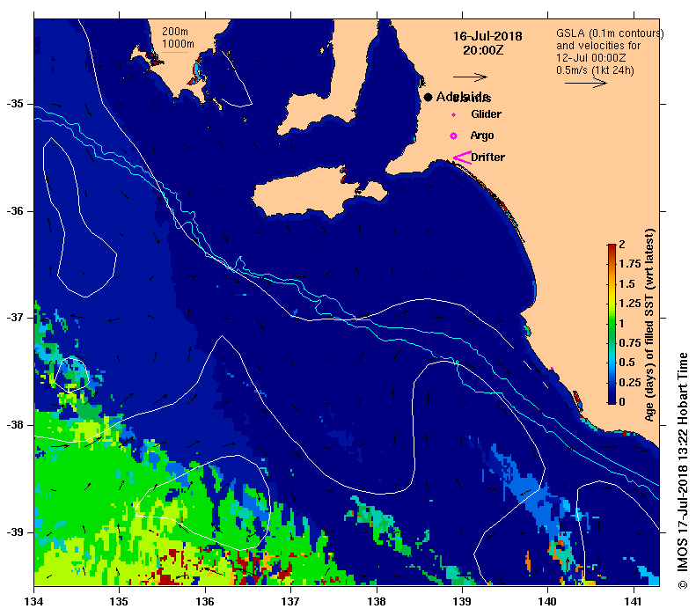Viewport: 696px width, 616px height.
Task: Click longitude axis label '134'
Action: click(34, 602)
